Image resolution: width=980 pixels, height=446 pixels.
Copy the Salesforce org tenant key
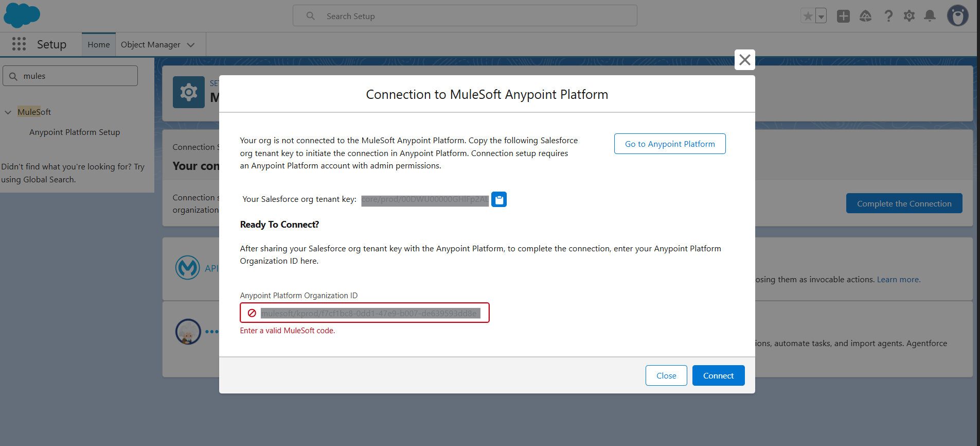(x=498, y=199)
